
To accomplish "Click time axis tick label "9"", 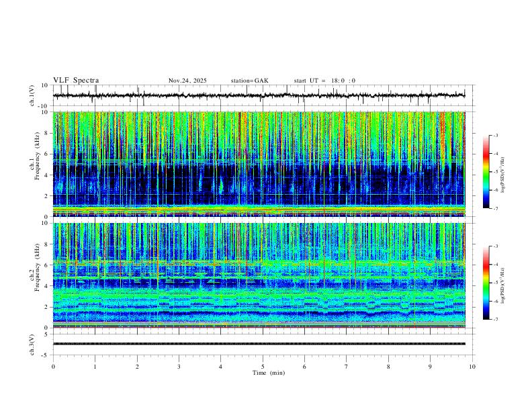I will pos(430,367).
